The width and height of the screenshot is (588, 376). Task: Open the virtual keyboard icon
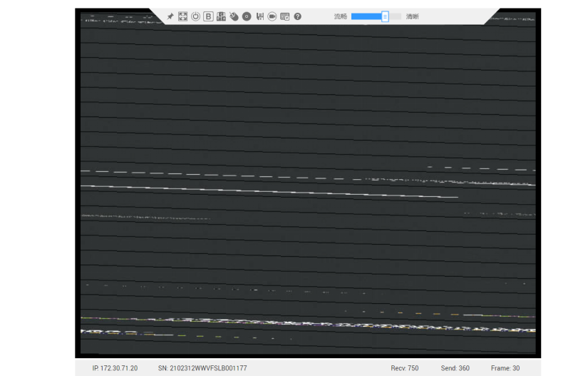pos(285,16)
